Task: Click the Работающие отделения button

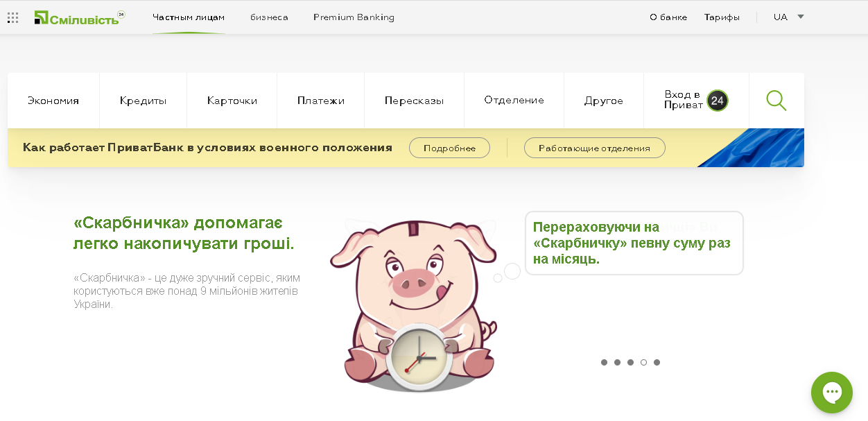Action: [x=594, y=148]
